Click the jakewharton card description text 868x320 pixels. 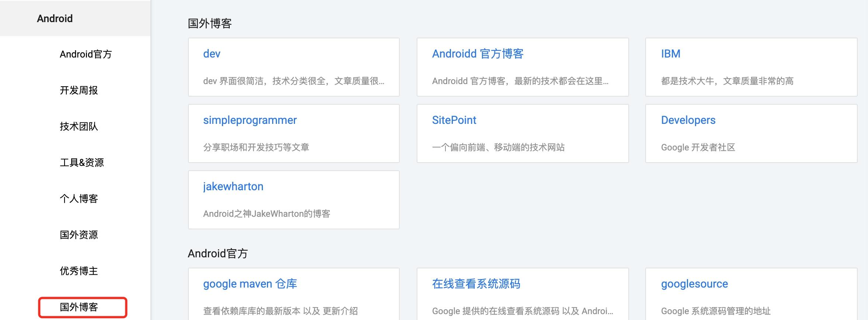point(267,213)
